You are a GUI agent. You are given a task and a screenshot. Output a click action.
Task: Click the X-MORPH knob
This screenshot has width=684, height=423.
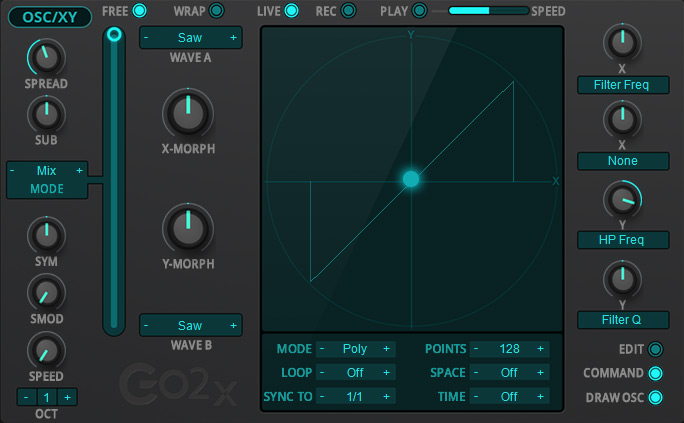click(188, 113)
